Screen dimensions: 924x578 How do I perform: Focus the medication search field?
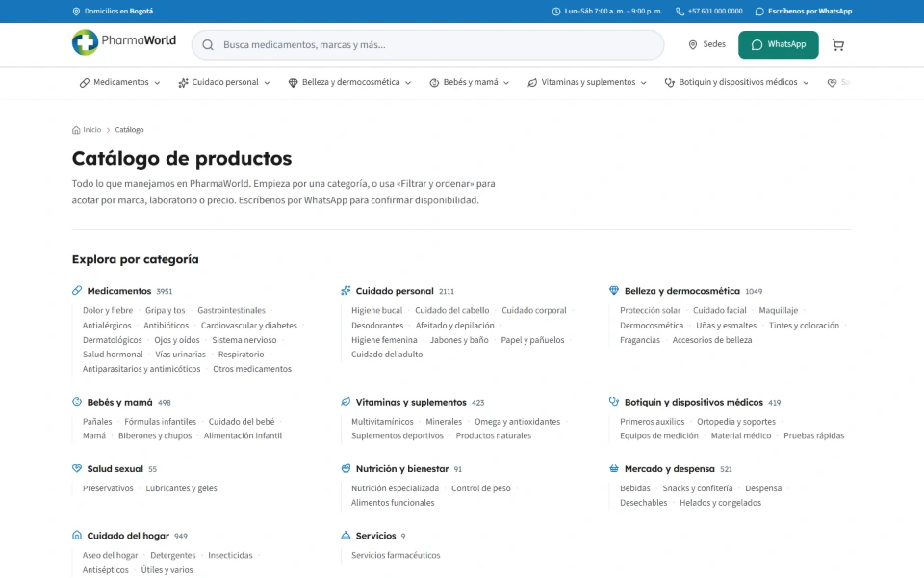click(427, 45)
